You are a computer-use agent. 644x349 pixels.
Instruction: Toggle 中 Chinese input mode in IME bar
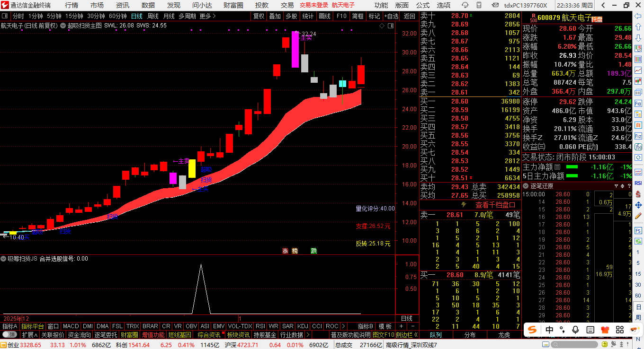click(x=549, y=330)
